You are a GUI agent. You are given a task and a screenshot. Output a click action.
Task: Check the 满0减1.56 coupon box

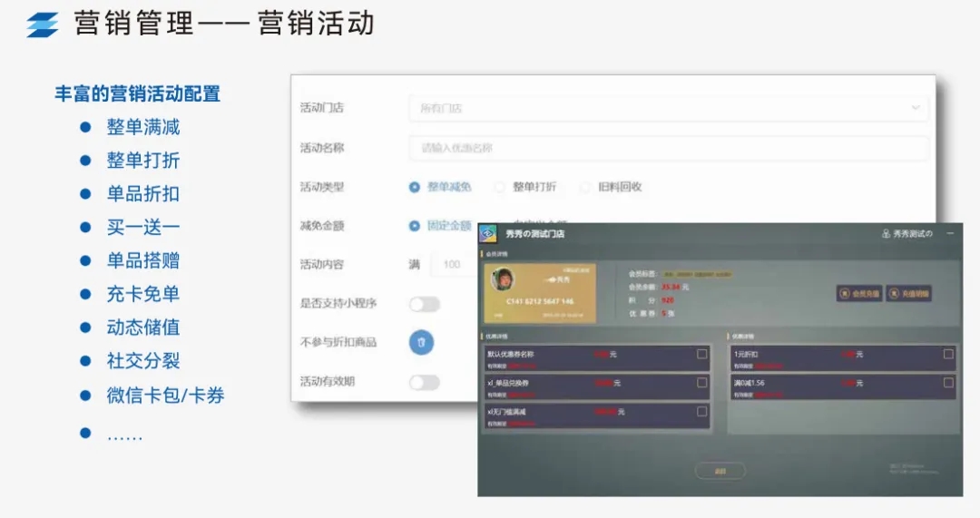(948, 383)
